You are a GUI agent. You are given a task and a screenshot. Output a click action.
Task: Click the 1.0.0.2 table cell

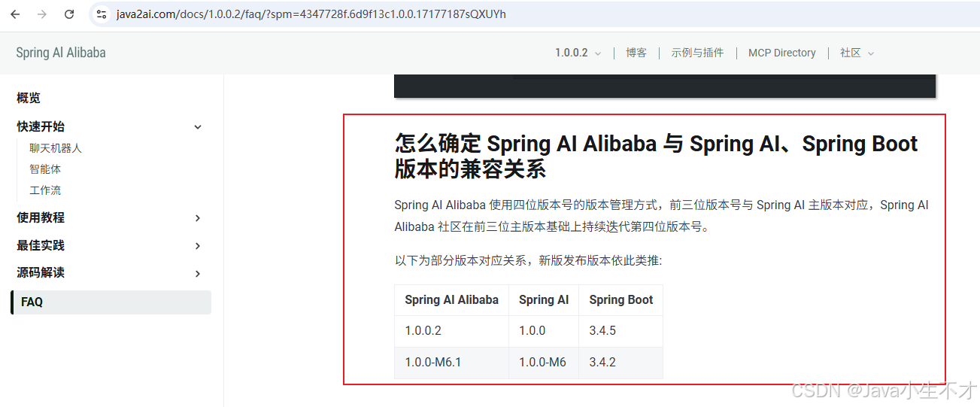451,331
